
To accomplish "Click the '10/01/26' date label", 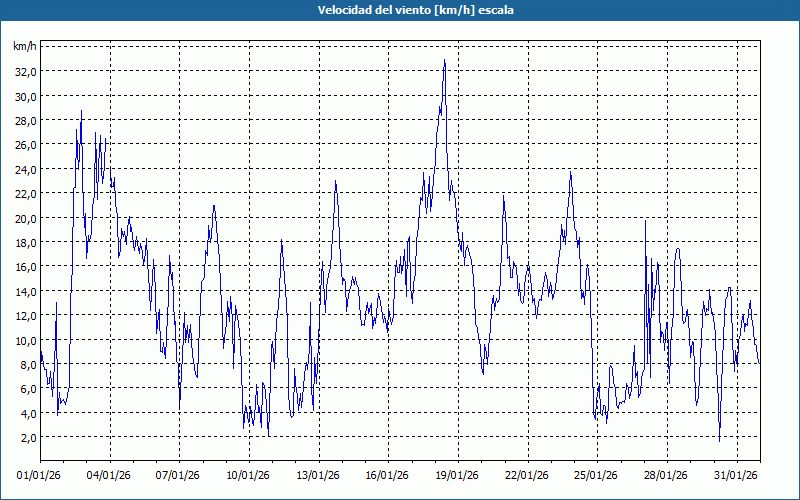I will [248, 476].
